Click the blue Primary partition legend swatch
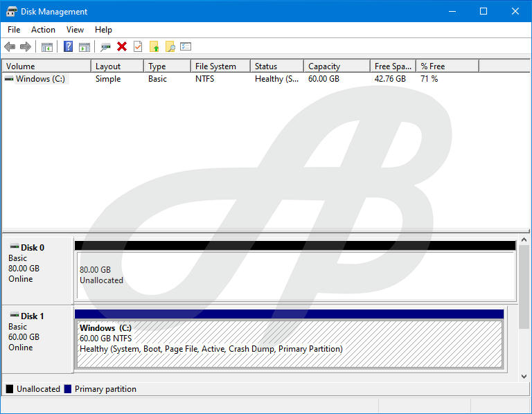The height and width of the screenshot is (414, 532). [68, 389]
